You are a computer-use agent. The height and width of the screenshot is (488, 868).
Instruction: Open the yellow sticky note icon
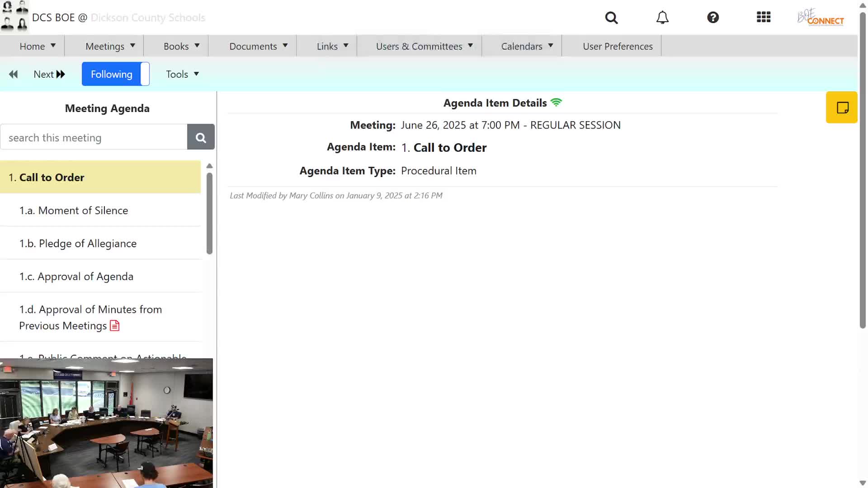(x=842, y=108)
